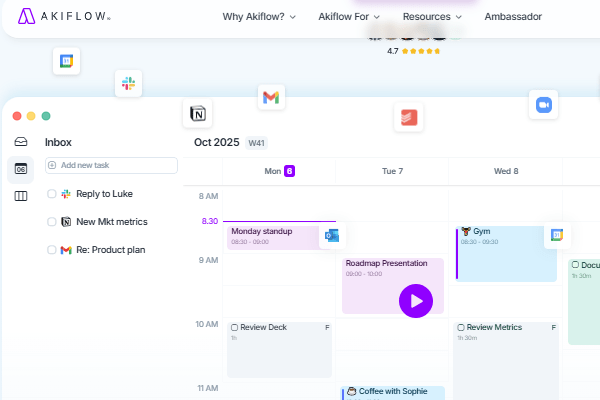The image size is (600, 400).
Task: Open the Inbox tray sidebar icon
Action: point(20,142)
